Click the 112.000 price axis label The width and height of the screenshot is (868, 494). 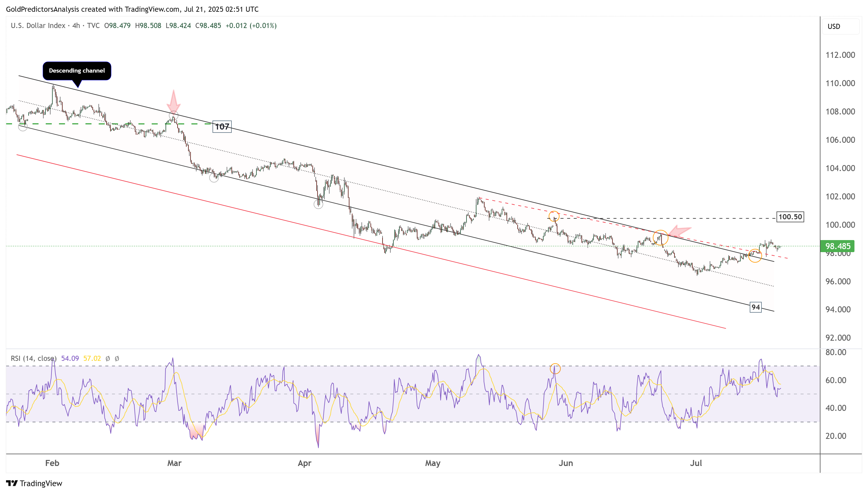(840, 55)
